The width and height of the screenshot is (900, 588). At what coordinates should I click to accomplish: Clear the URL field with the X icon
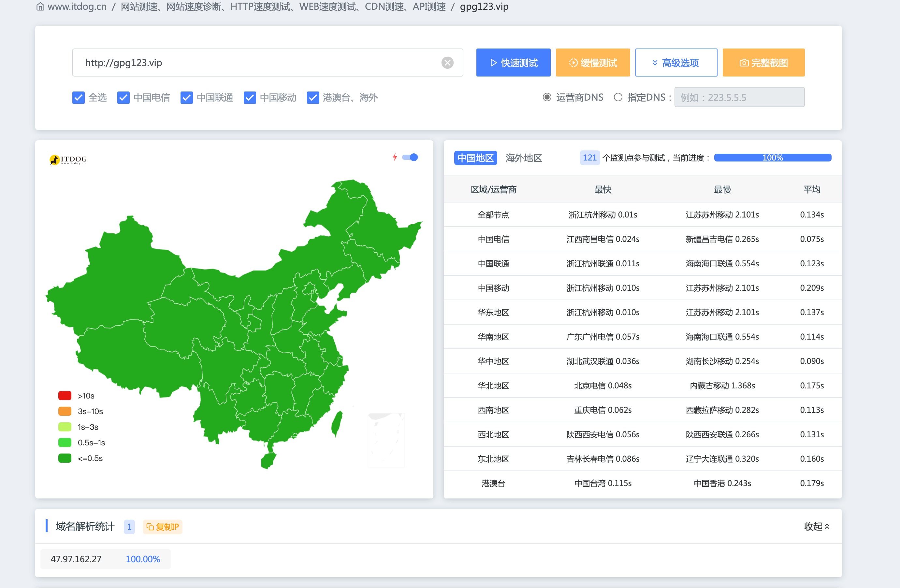pyautogui.click(x=447, y=63)
